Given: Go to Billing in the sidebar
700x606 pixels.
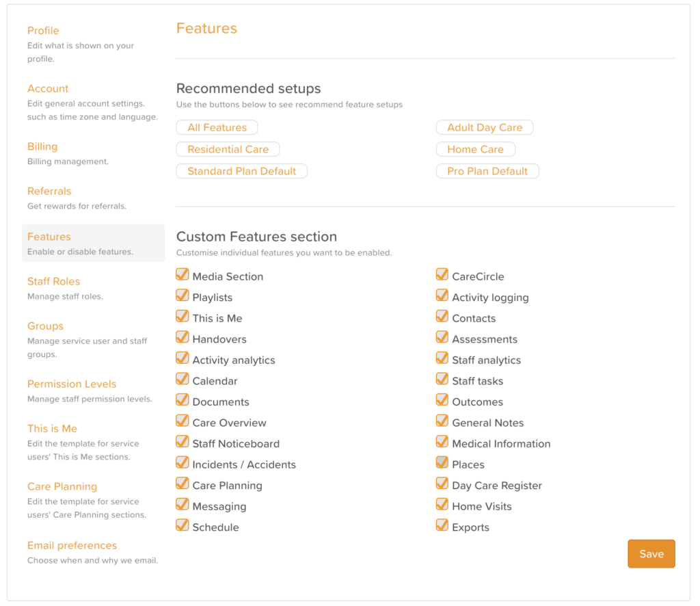Looking at the screenshot, I should tap(42, 146).
